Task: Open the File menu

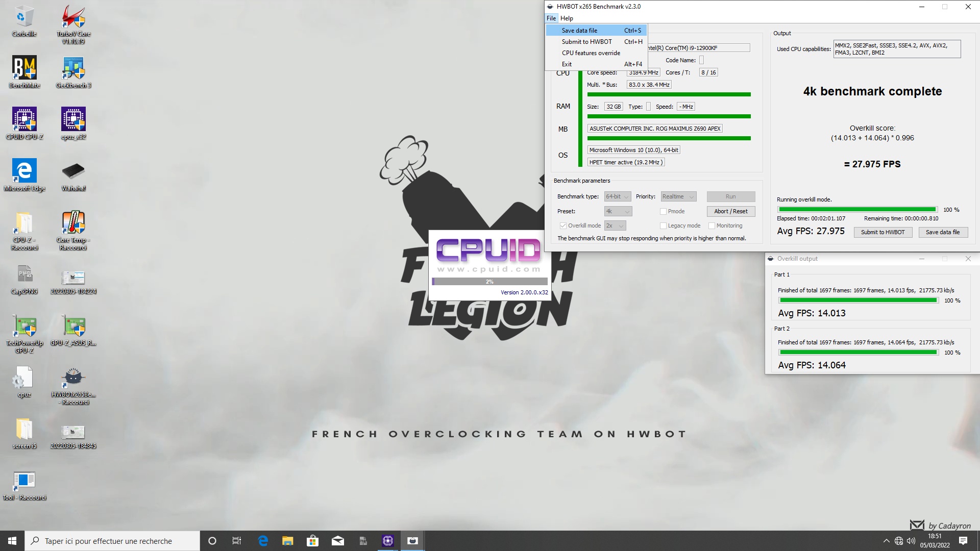Action: tap(551, 18)
